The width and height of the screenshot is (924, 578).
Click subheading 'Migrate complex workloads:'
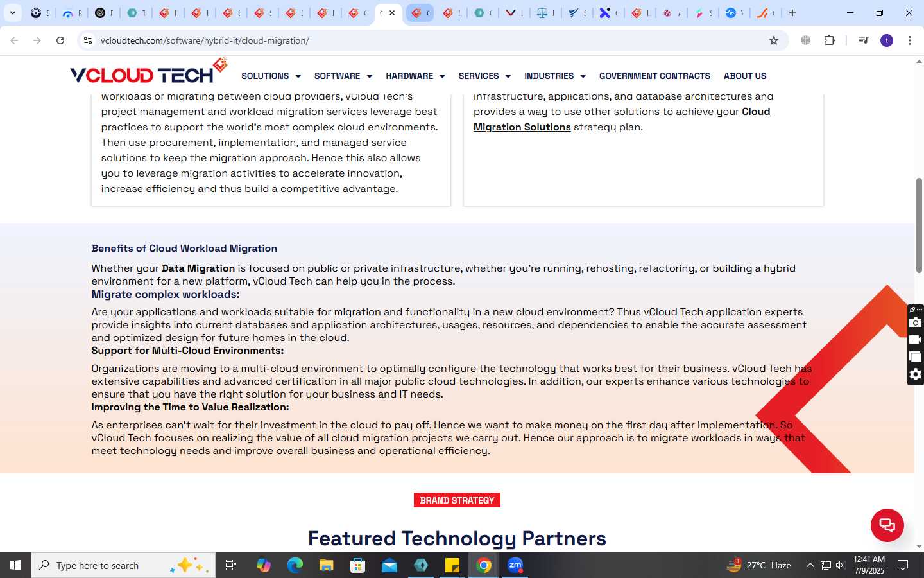[166, 294]
